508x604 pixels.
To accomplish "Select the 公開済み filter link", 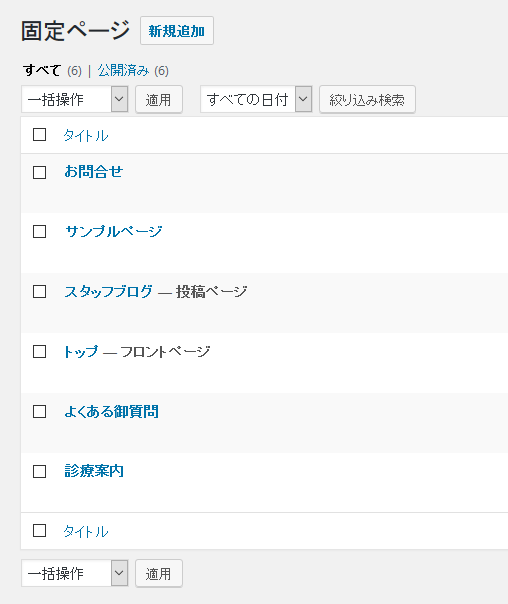I will (123, 71).
